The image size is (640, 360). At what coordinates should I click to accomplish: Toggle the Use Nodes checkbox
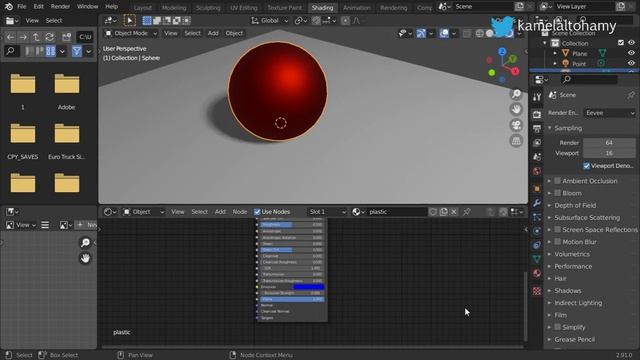(257, 212)
